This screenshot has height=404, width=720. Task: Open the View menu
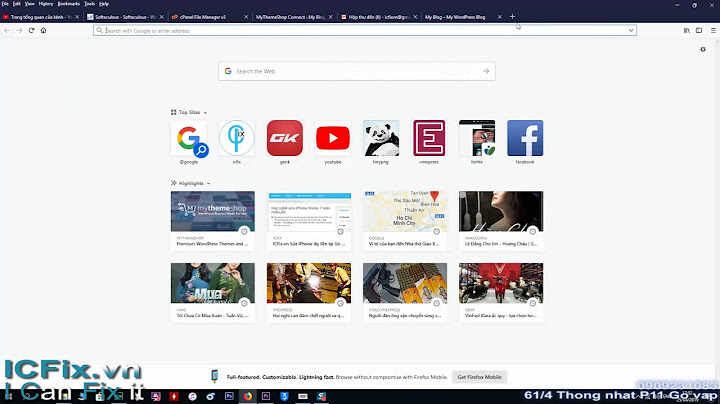tap(29, 4)
